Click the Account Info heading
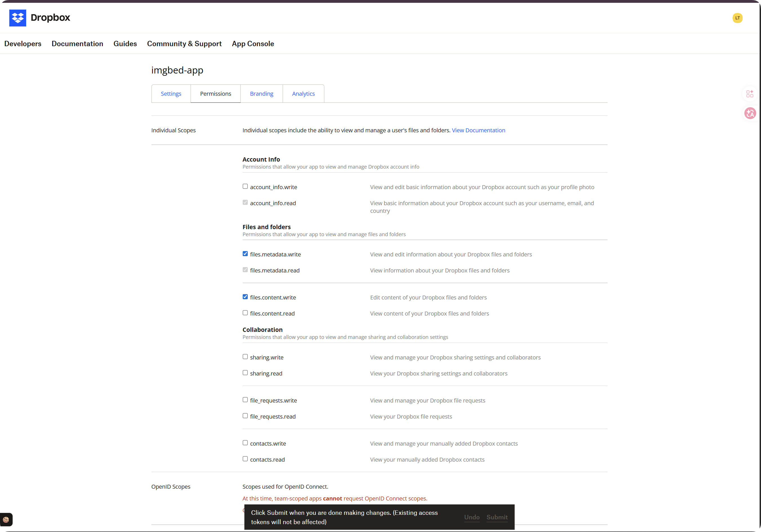Screen dimensions: 761x532 click(261, 159)
